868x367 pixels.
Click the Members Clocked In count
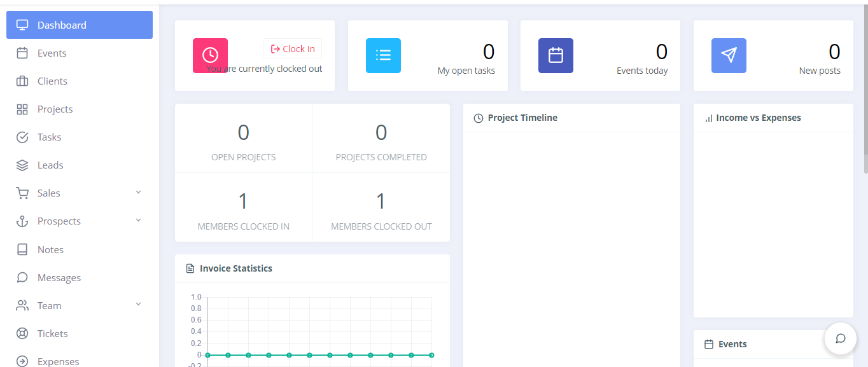click(x=243, y=202)
